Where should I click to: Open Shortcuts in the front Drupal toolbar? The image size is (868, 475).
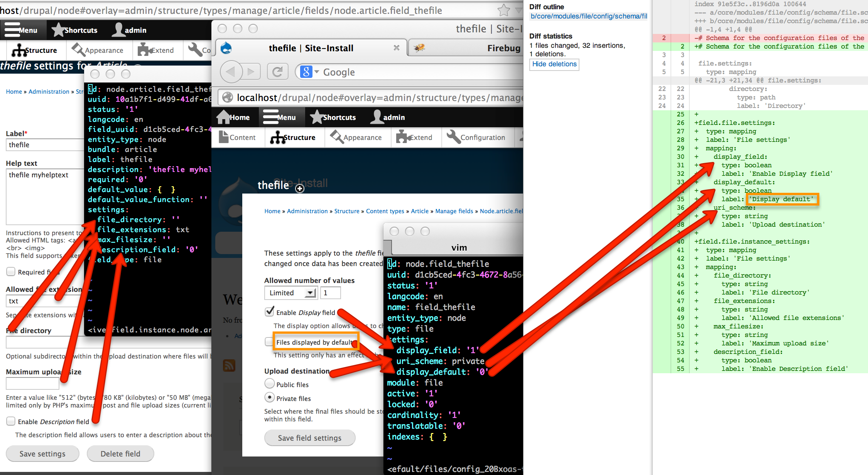tap(333, 117)
